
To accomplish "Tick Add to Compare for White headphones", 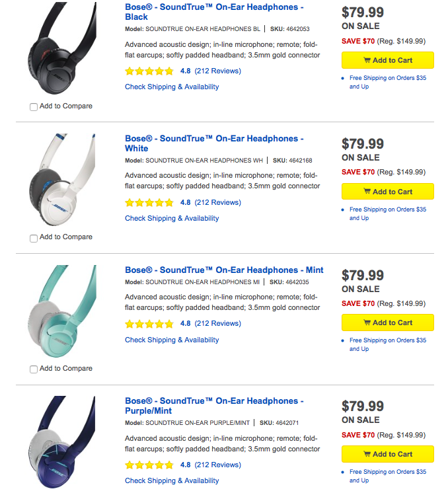I will (34, 238).
